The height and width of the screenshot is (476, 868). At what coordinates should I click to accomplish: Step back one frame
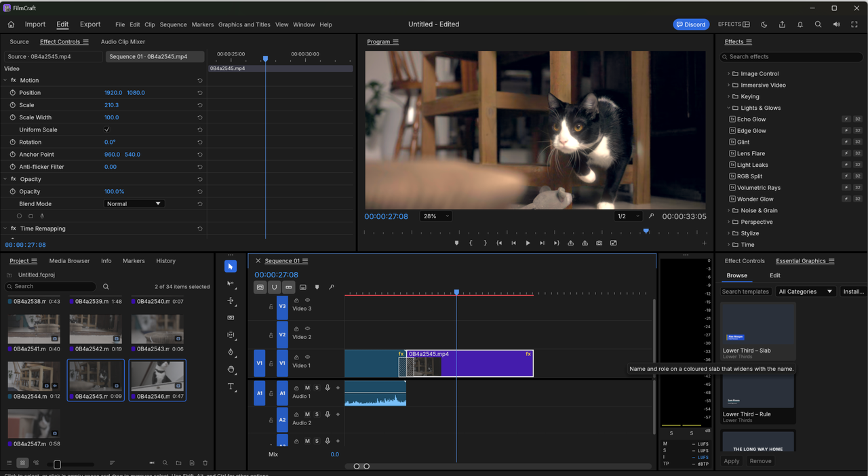click(513, 243)
